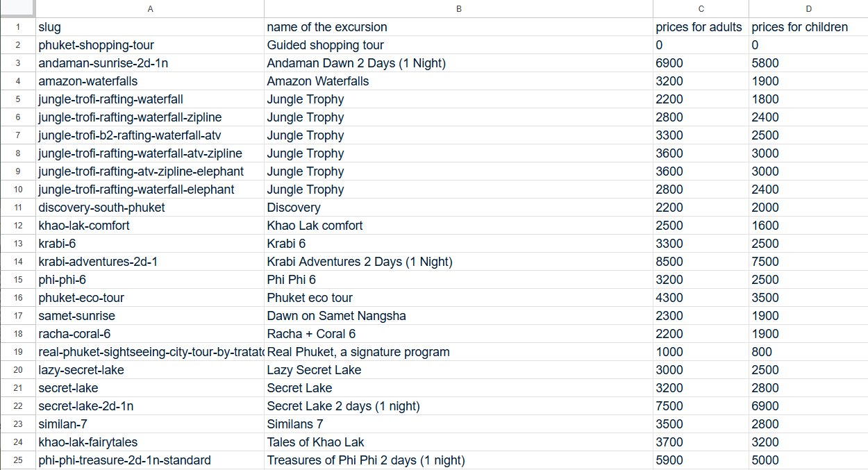Select the 'Dawn on Samet Nangsha' cell
Viewport: 868px width, 470px height.
coord(458,316)
